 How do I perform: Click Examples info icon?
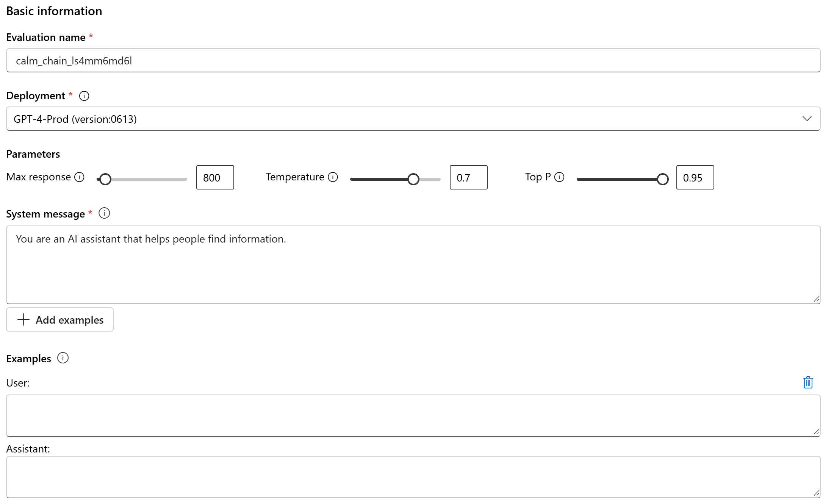tap(63, 358)
